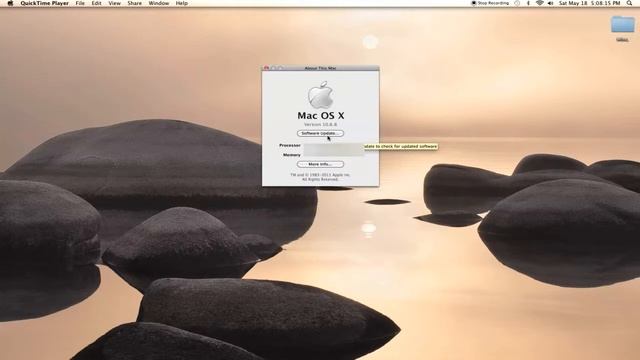This screenshot has width=640, height=360.
Task: Open Spotlight search magnifier
Action: (x=629, y=3)
